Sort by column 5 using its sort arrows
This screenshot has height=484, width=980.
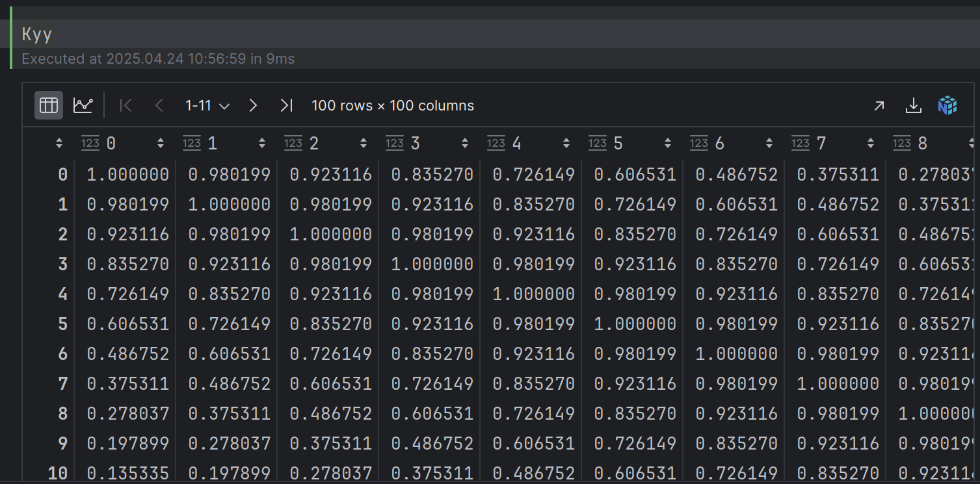[668, 144]
